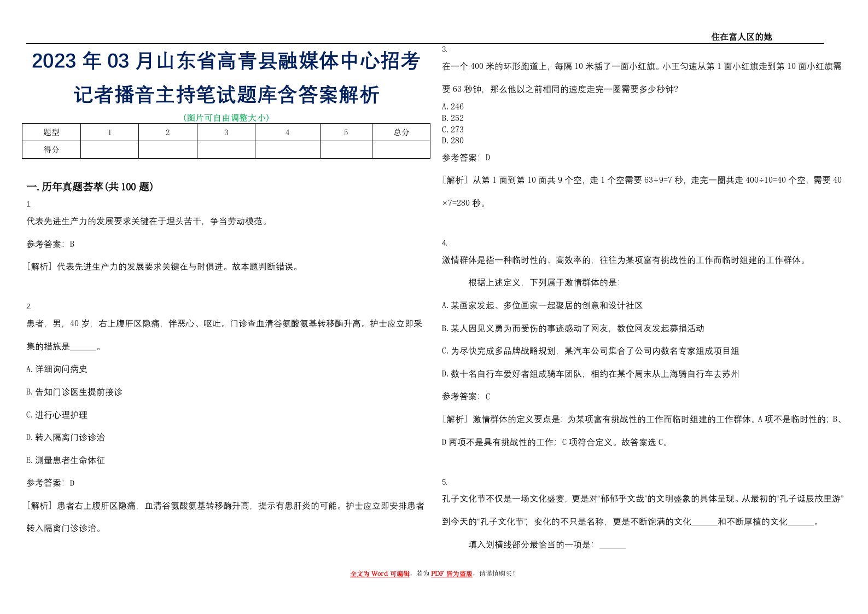Select option 'C.为尽快完成多品牌战略规划'

click(591, 351)
